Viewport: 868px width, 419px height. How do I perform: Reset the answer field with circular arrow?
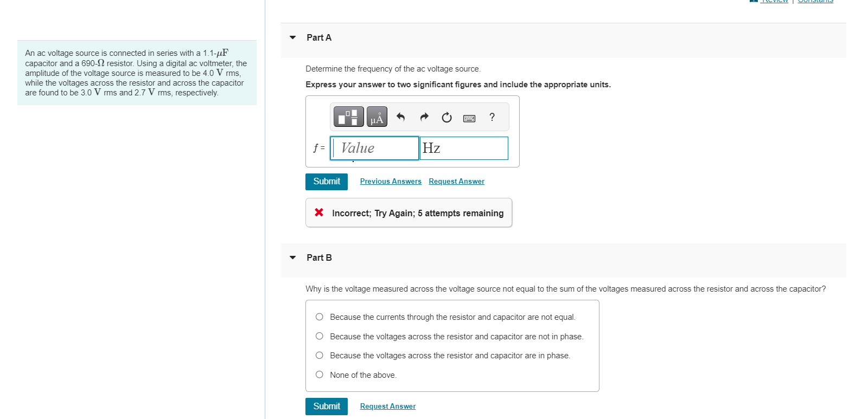tap(446, 117)
